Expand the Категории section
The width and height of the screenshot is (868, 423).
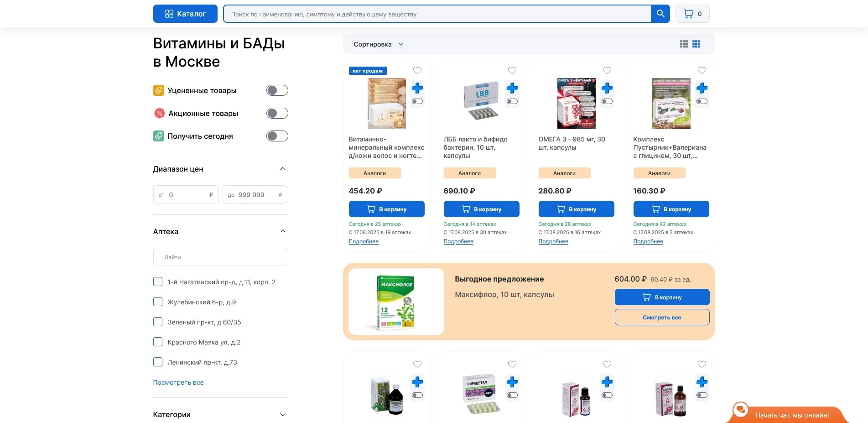pyautogui.click(x=283, y=414)
